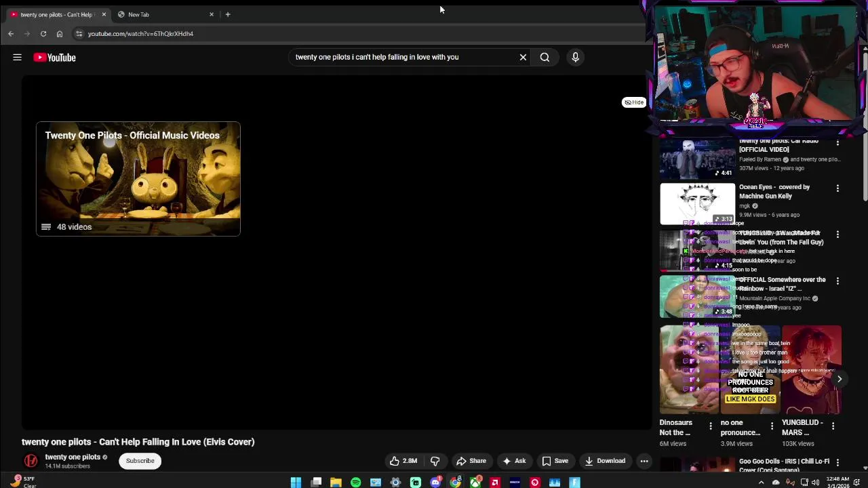
Task: Open options for Ocean Eyes recommendation
Action: [x=837, y=188]
